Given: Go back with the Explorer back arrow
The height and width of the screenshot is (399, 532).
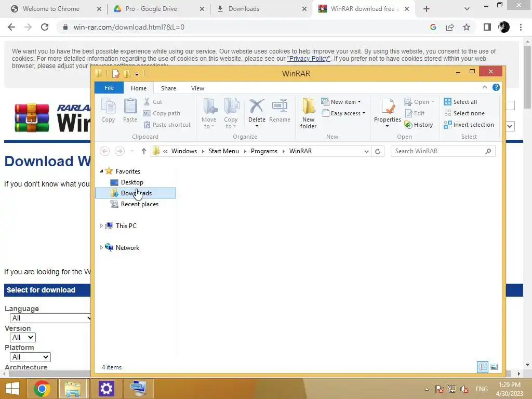Looking at the screenshot, I should [x=105, y=151].
